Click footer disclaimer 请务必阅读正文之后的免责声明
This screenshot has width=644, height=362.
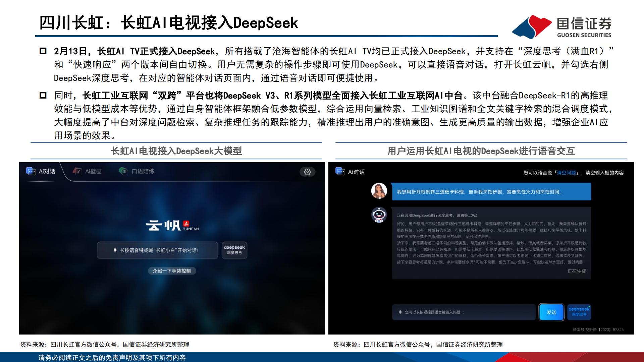112,358
